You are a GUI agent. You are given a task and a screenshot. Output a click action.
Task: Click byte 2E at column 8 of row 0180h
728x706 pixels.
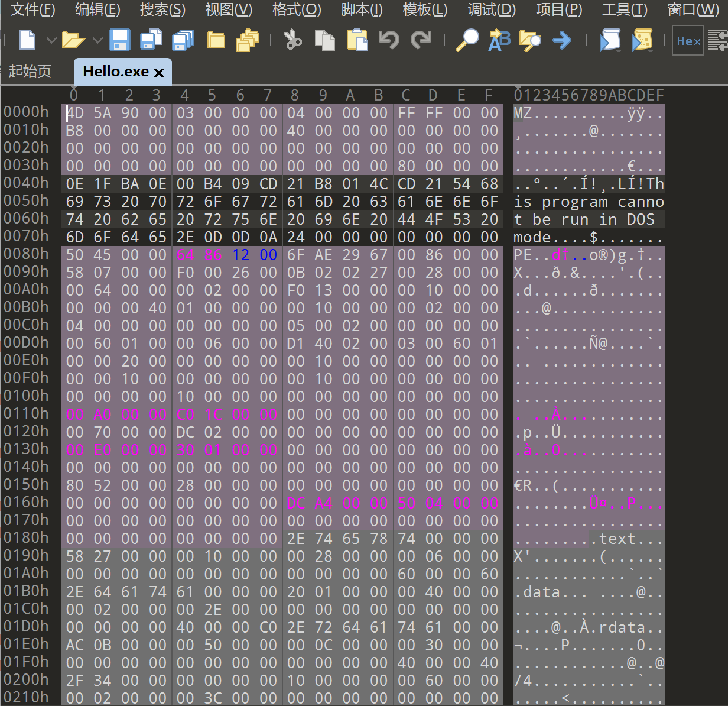(x=296, y=539)
